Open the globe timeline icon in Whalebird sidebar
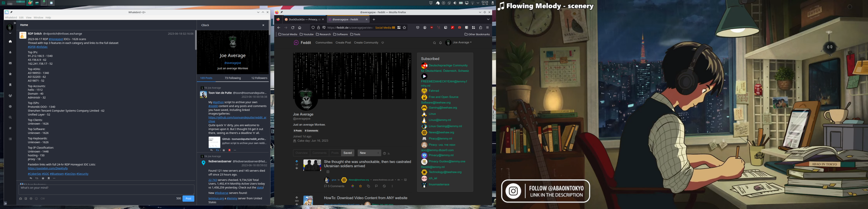The width and height of the screenshot is (868, 209). [x=10, y=106]
